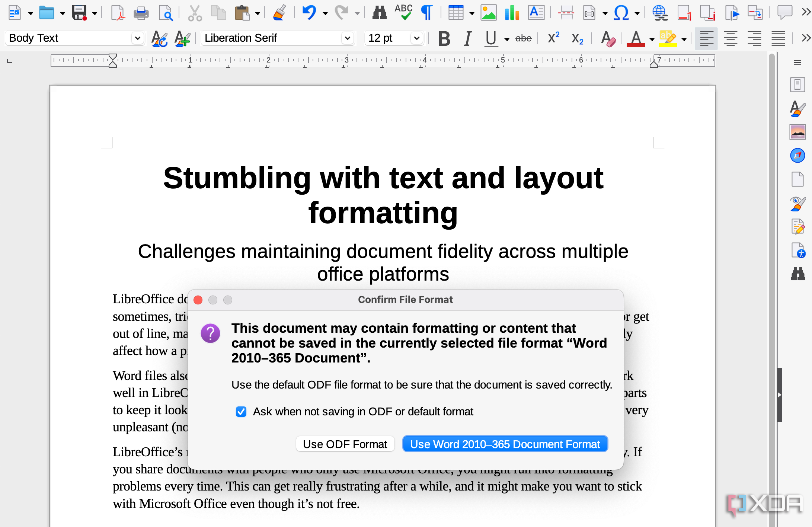Click the Underline formatting icon

pos(490,38)
